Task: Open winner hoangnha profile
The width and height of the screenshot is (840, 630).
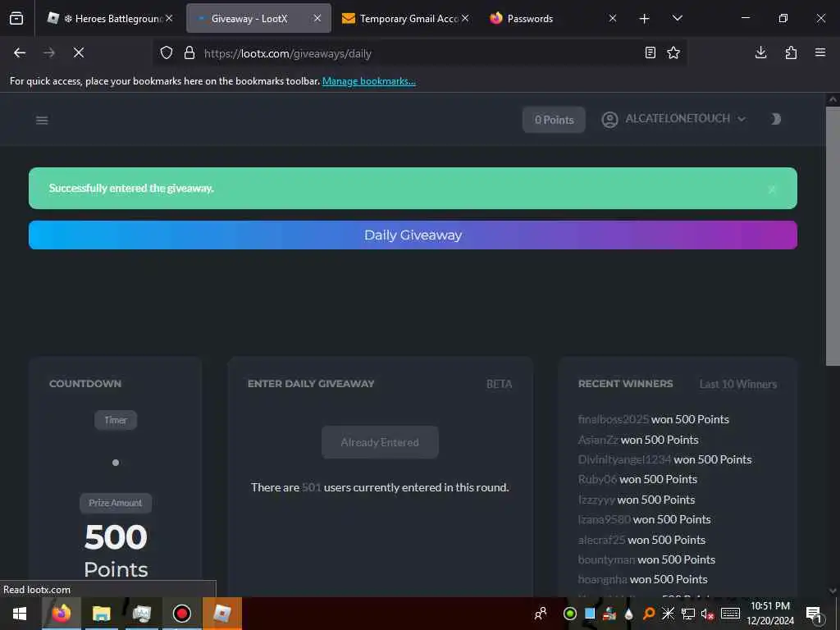Action: coord(603,580)
